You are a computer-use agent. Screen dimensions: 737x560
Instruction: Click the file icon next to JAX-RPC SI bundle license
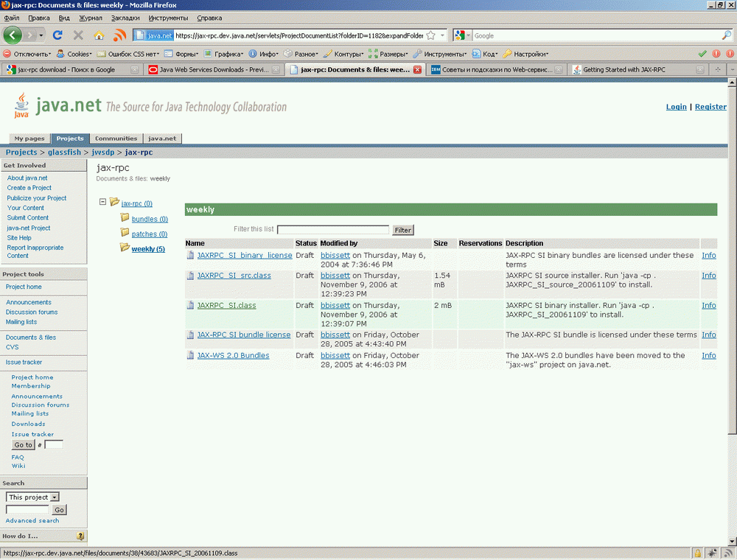[190, 335]
